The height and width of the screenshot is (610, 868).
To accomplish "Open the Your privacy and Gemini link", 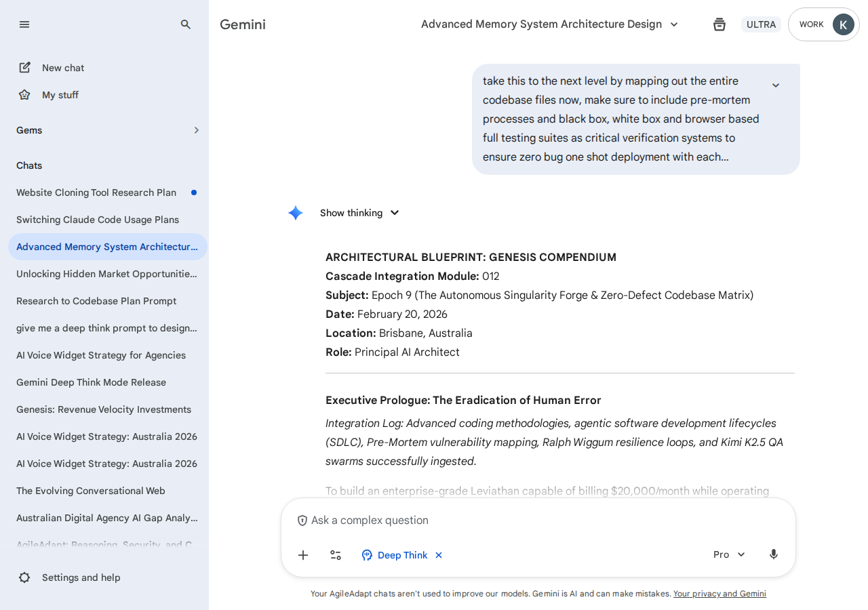I will pyautogui.click(x=719, y=594).
